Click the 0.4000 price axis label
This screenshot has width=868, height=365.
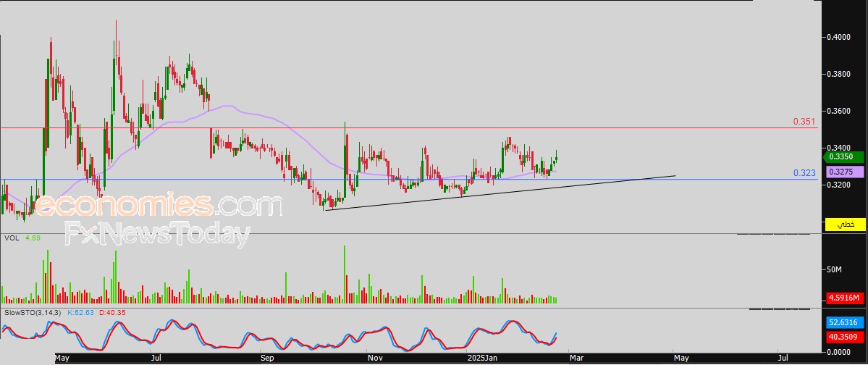pyautogui.click(x=840, y=37)
